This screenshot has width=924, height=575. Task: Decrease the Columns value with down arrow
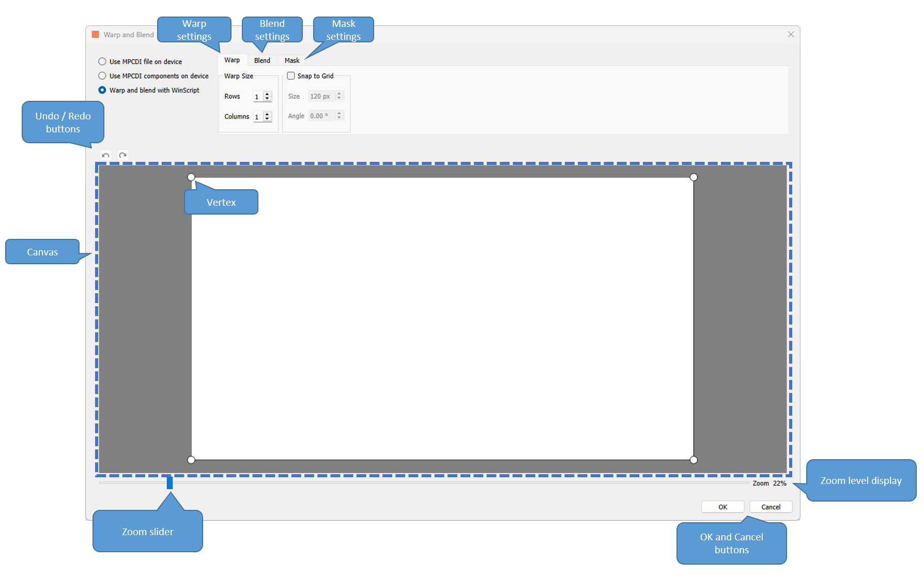point(267,119)
